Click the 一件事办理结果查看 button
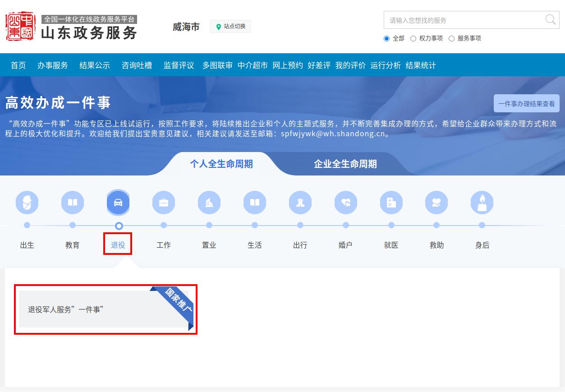The width and height of the screenshot is (565, 392). pyautogui.click(x=526, y=103)
